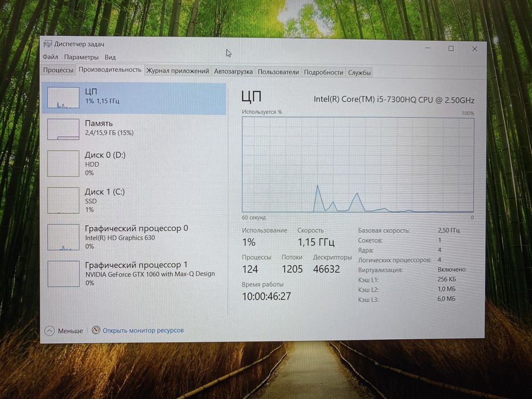This screenshot has width=532, height=399.
Task: Switch to the Производительность tab
Action: click(x=110, y=70)
